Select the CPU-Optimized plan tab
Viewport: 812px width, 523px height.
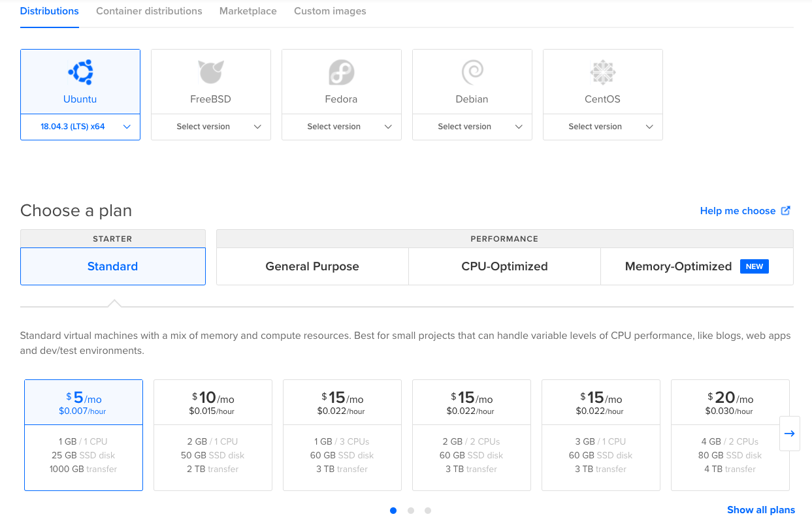pos(504,266)
